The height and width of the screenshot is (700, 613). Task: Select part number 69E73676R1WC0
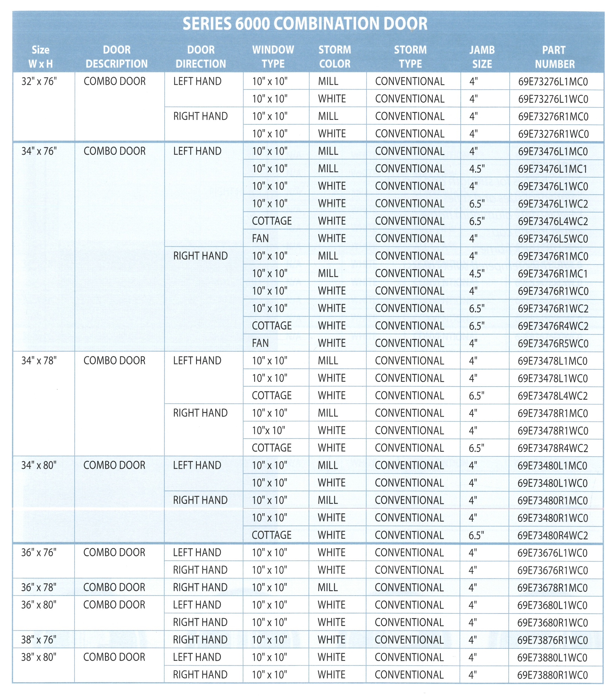[553, 570]
